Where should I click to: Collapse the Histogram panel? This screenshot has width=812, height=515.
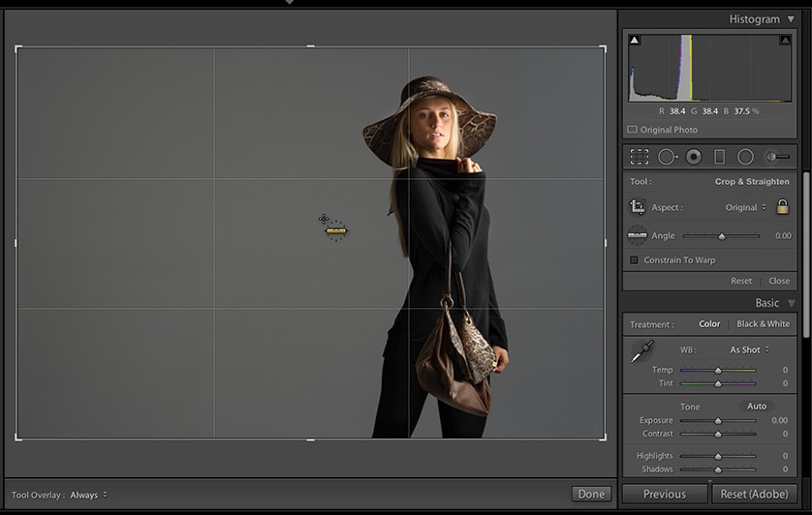[x=791, y=19]
